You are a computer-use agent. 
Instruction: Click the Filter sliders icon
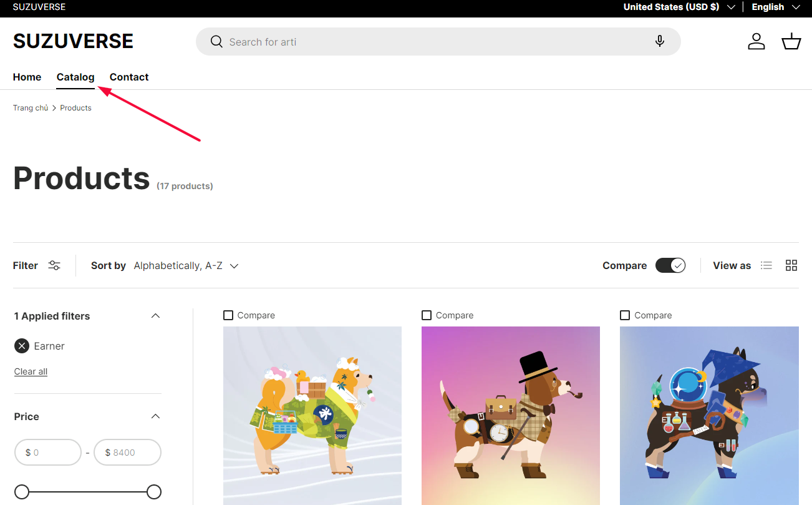[x=55, y=265]
